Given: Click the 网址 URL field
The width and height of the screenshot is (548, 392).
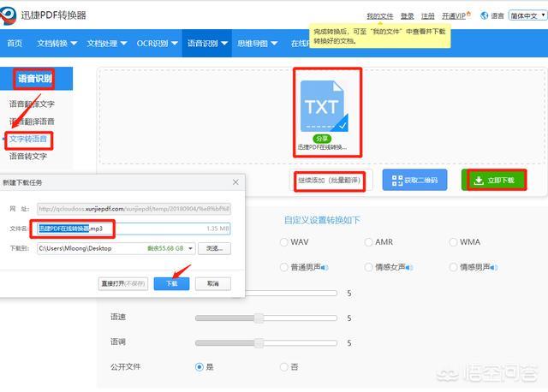Looking at the screenshot, I should (x=134, y=209).
